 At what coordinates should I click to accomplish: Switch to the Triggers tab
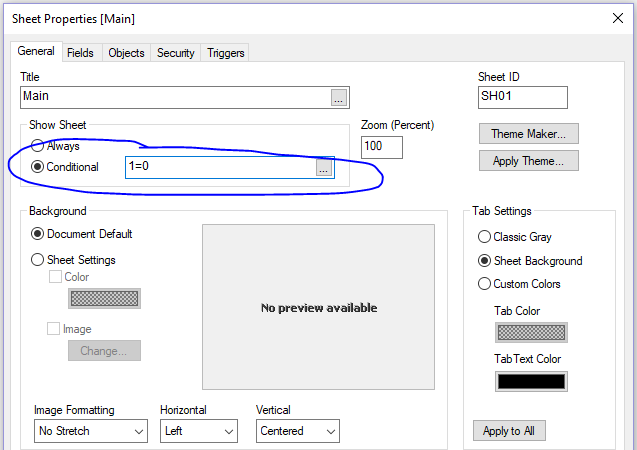225,53
